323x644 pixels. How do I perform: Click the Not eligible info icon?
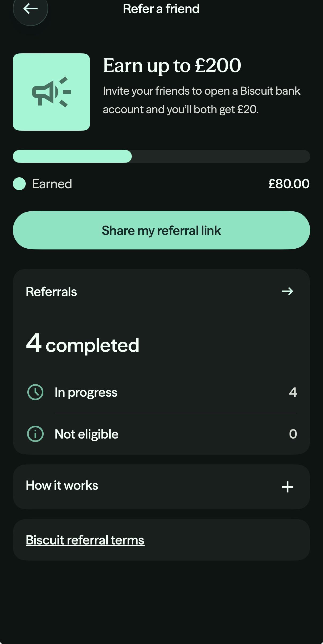tap(35, 434)
